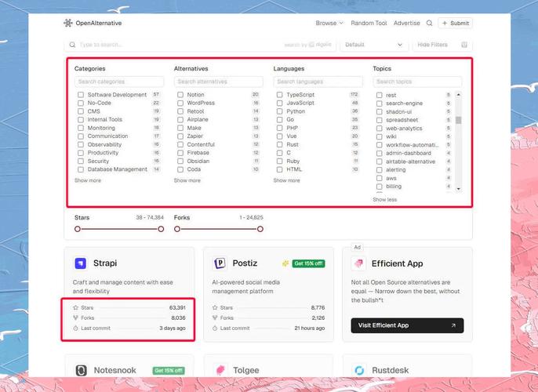Click the sparkle icon beside Postiz discount

(x=285, y=263)
